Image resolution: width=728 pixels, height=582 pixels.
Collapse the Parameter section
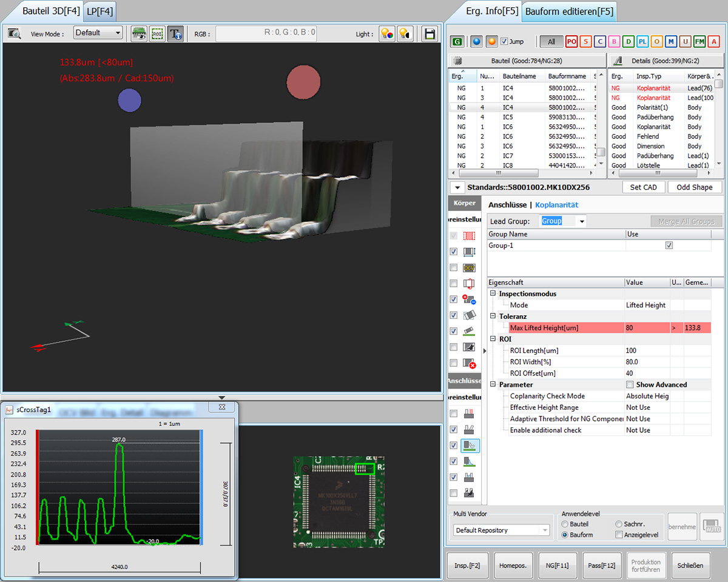493,385
